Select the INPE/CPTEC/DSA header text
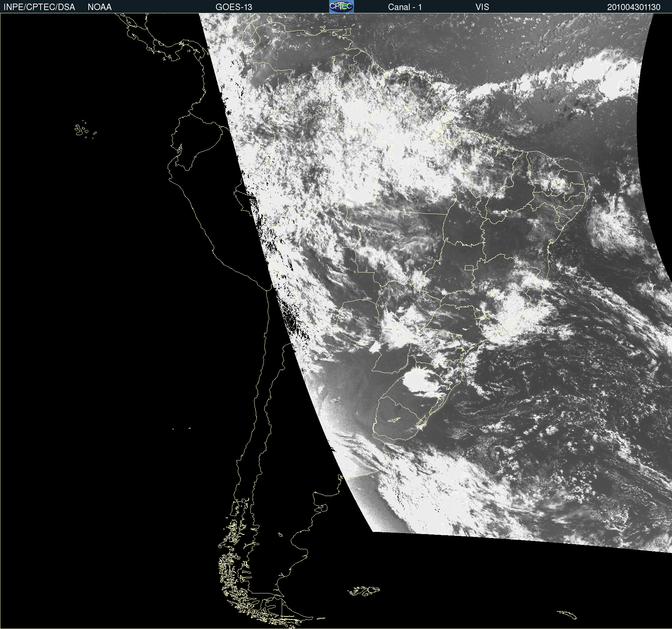The image size is (672, 629). (39, 7)
